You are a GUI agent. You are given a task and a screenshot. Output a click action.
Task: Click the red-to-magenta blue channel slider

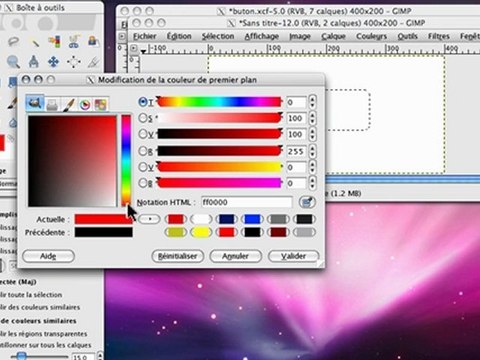click(219, 183)
